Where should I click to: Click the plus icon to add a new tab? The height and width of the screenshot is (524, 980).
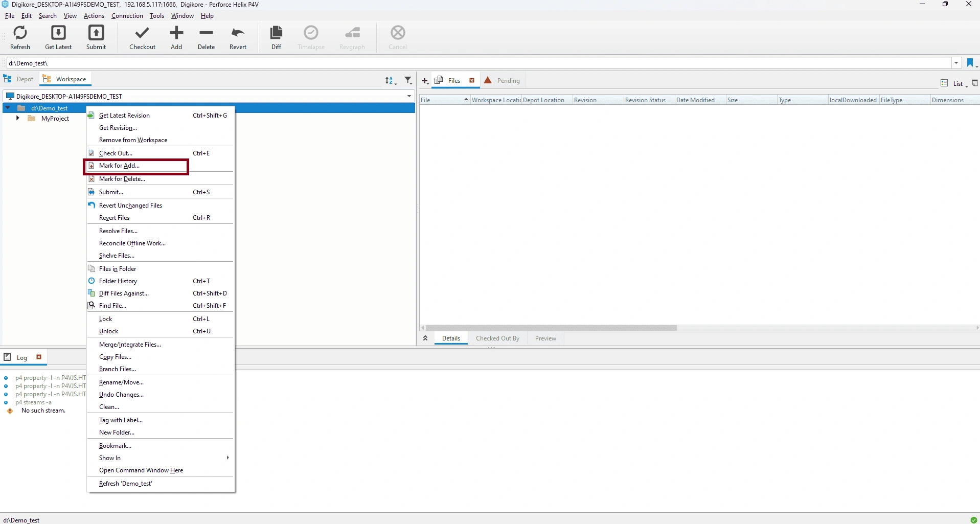coord(425,81)
